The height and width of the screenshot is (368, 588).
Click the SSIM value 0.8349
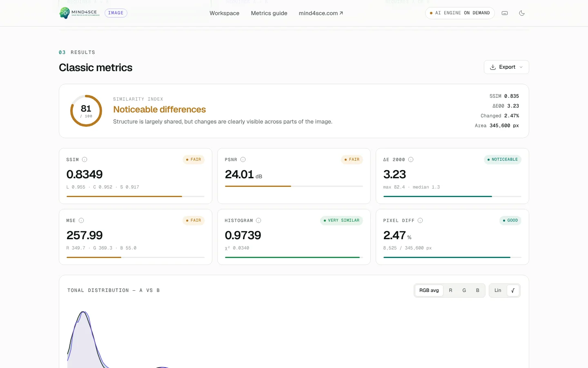point(85,174)
